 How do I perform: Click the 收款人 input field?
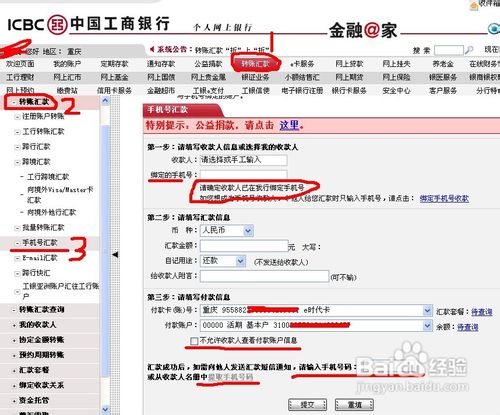coord(243,160)
